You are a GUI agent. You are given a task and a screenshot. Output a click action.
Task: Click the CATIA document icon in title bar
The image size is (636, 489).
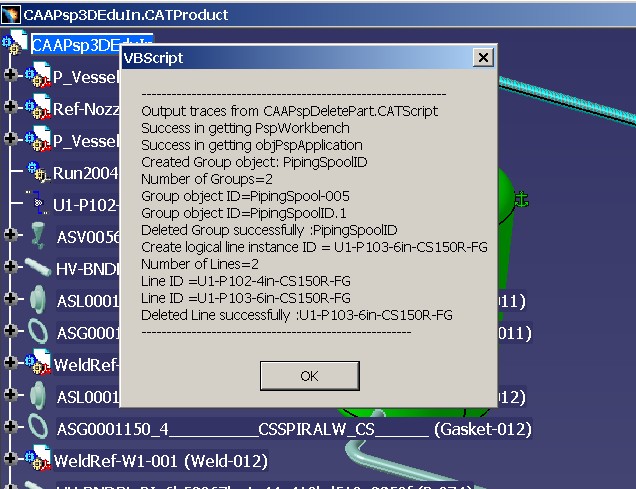(x=11, y=14)
